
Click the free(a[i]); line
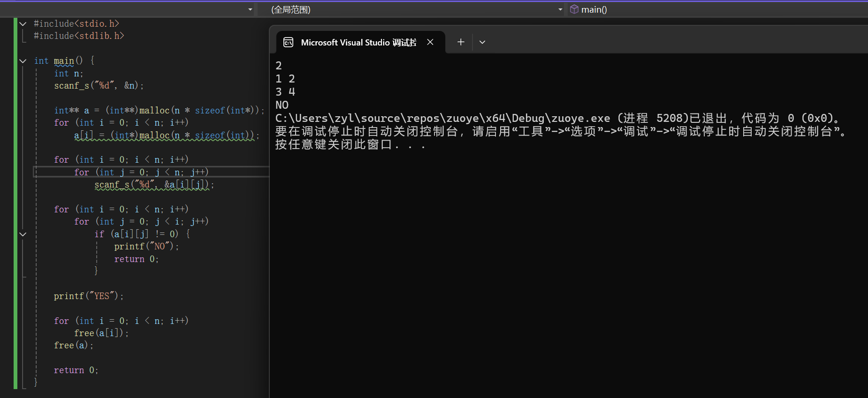pyautogui.click(x=101, y=333)
